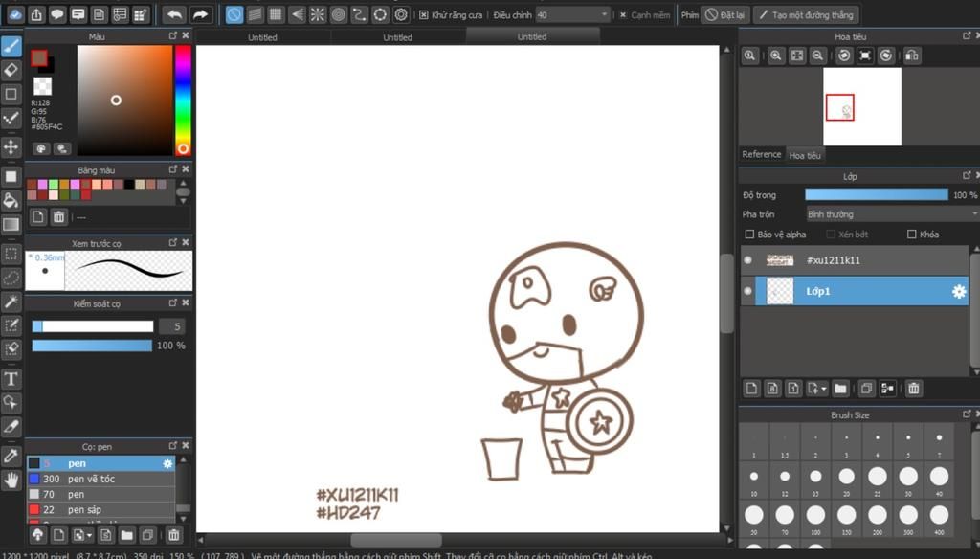Enable grid (crisscross) snap guide

pos(276,14)
